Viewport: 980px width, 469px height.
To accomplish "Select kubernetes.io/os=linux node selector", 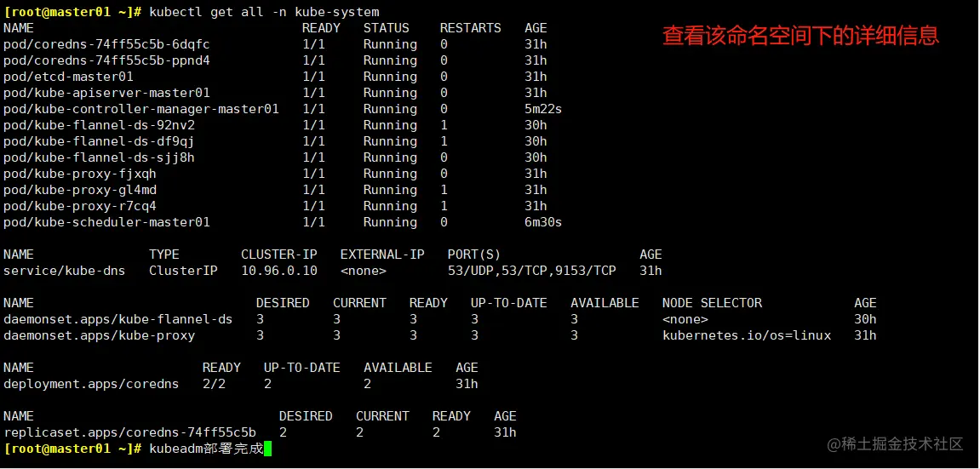I will (747, 336).
